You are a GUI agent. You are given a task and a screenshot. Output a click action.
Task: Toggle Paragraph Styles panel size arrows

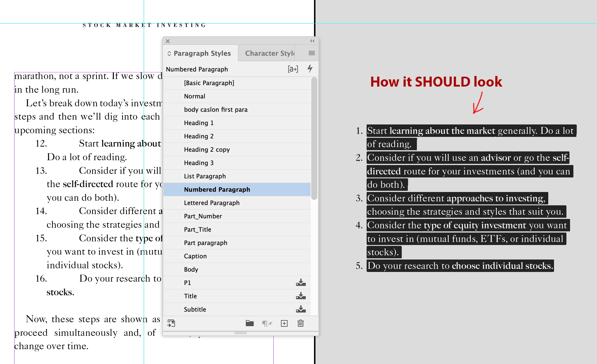(169, 54)
